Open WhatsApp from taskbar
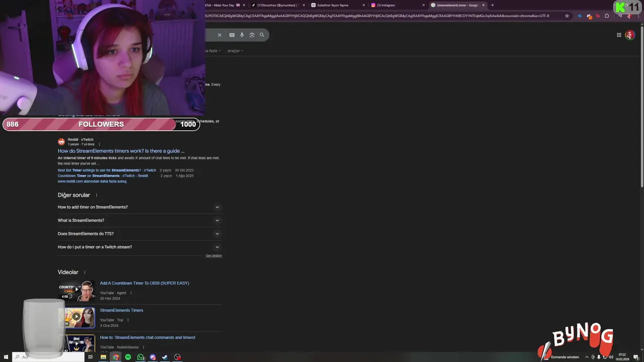Image resolution: width=644 pixels, height=362 pixels. tap(140, 357)
